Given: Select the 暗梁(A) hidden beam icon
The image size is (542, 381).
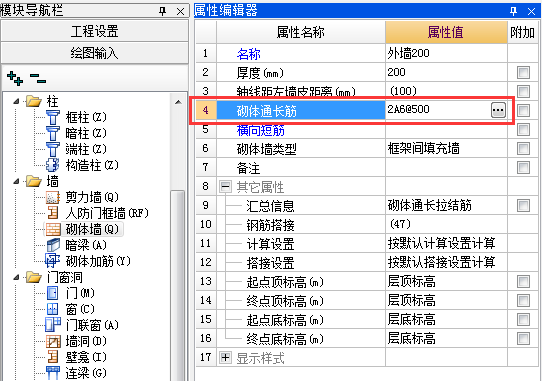Looking at the screenshot, I should [x=53, y=245].
